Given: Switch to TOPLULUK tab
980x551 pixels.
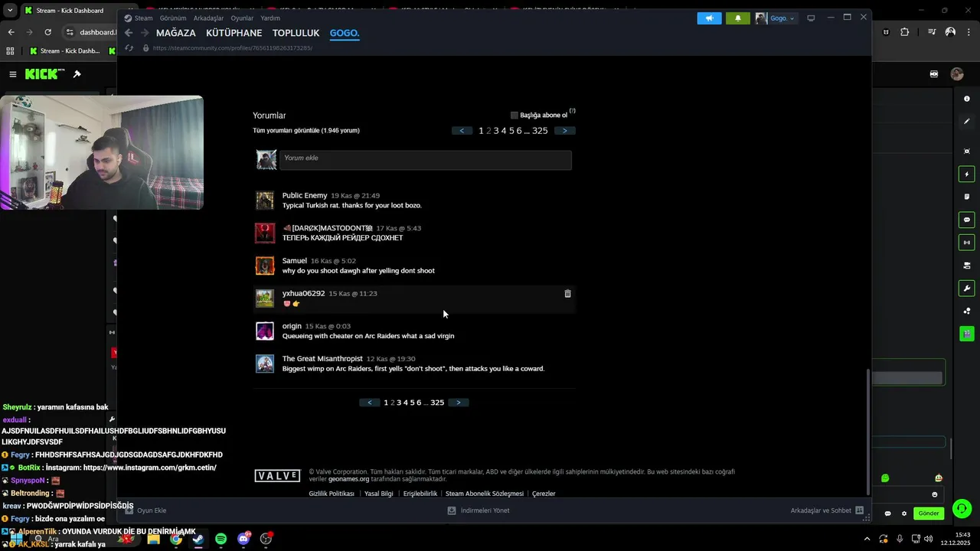Looking at the screenshot, I should [x=296, y=33].
